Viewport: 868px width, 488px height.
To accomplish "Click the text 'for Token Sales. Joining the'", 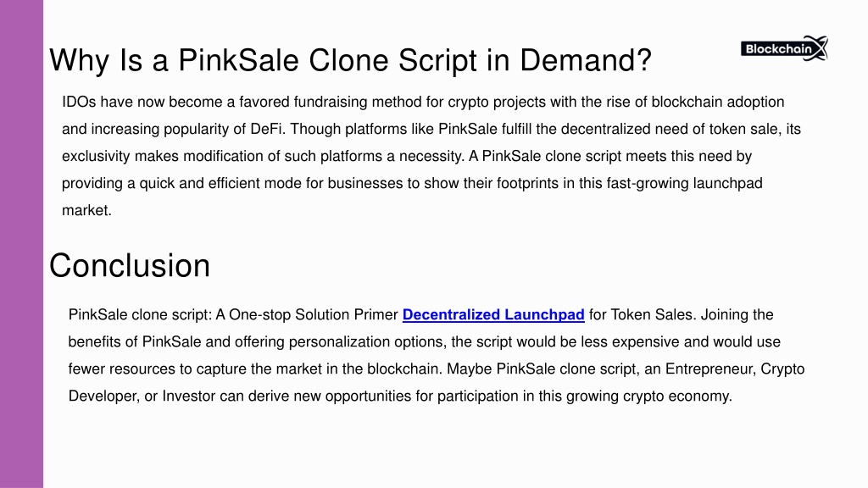I will point(681,315).
